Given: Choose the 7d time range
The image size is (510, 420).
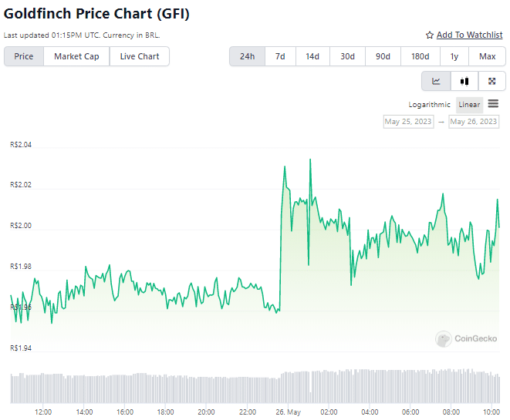Looking at the screenshot, I should click(x=280, y=56).
